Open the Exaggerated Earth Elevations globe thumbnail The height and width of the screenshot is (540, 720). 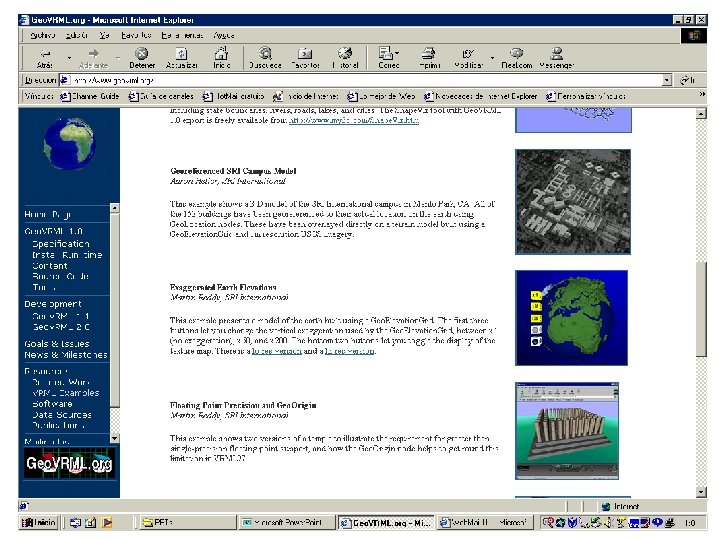(x=571, y=318)
